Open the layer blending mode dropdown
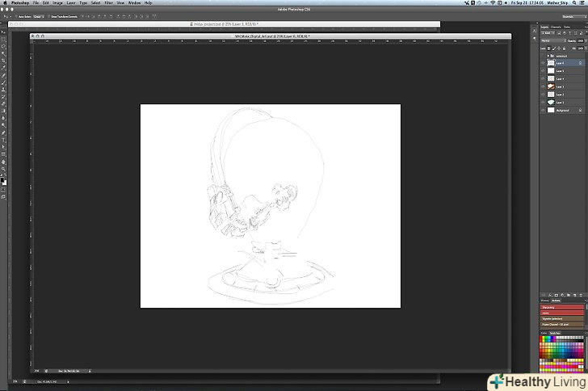This screenshot has width=588, height=391. click(552, 40)
